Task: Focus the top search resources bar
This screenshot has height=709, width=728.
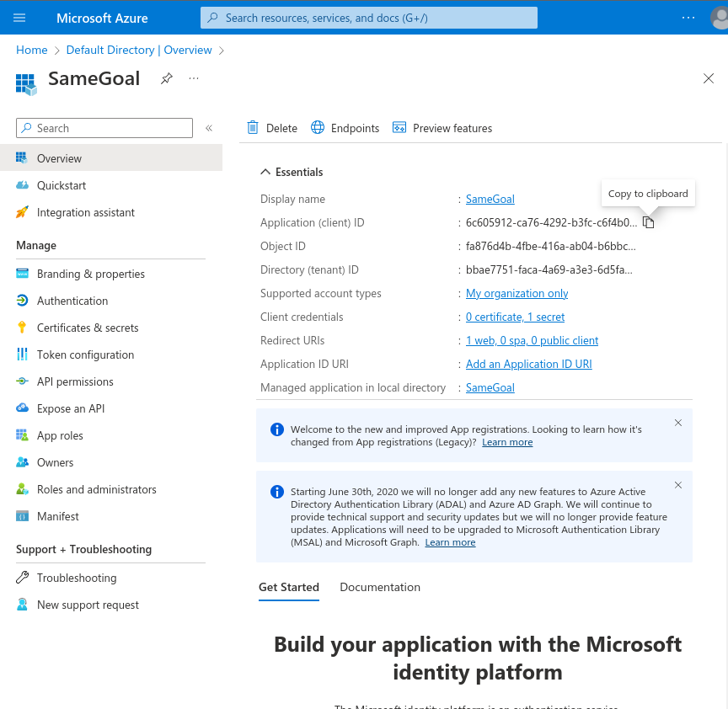Action: (x=369, y=18)
